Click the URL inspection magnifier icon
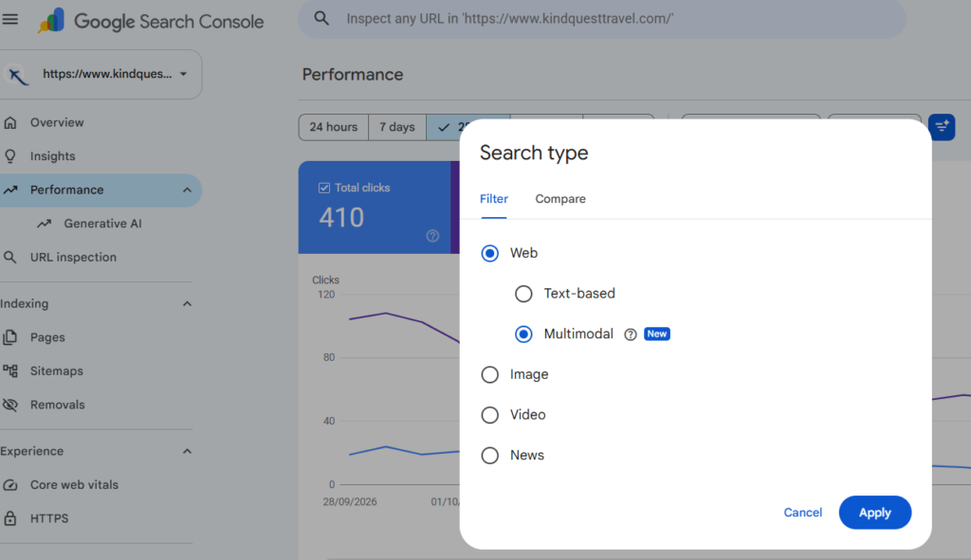971x560 pixels. [x=9, y=257]
